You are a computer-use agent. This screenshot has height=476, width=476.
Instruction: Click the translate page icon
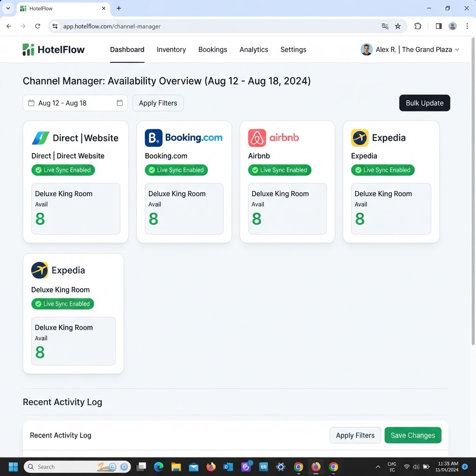point(385,26)
